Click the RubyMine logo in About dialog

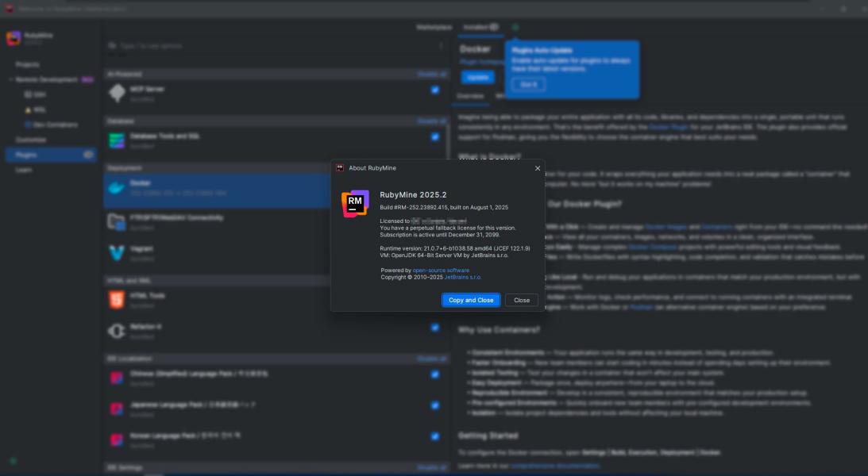[355, 203]
